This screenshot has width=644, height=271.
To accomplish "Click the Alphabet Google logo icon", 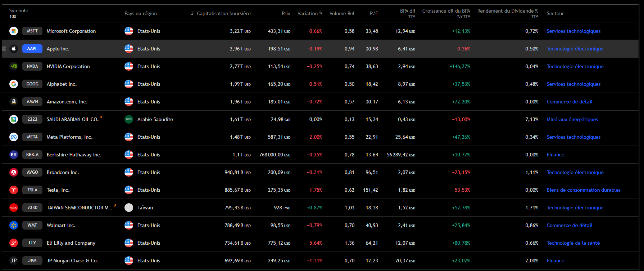I will click(x=14, y=84).
